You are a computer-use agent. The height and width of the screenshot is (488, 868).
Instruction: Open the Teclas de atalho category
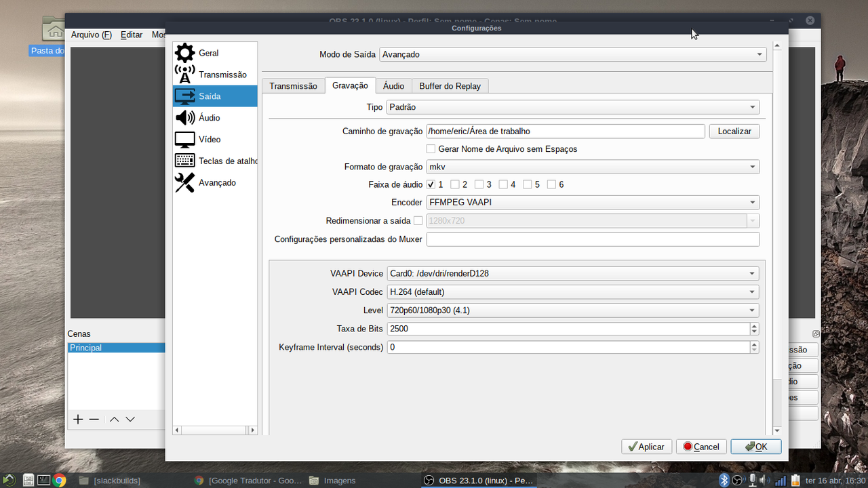pyautogui.click(x=215, y=161)
